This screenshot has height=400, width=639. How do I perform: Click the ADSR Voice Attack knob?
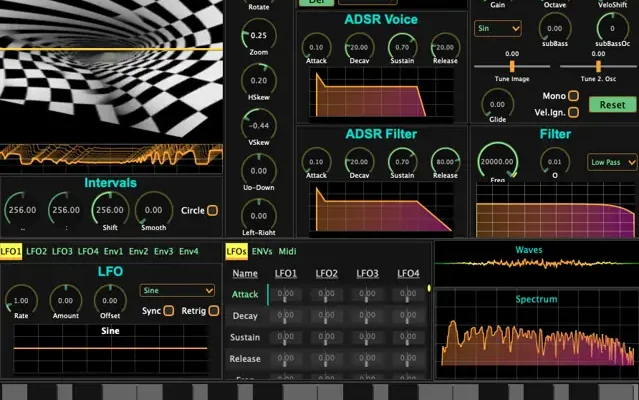316,47
